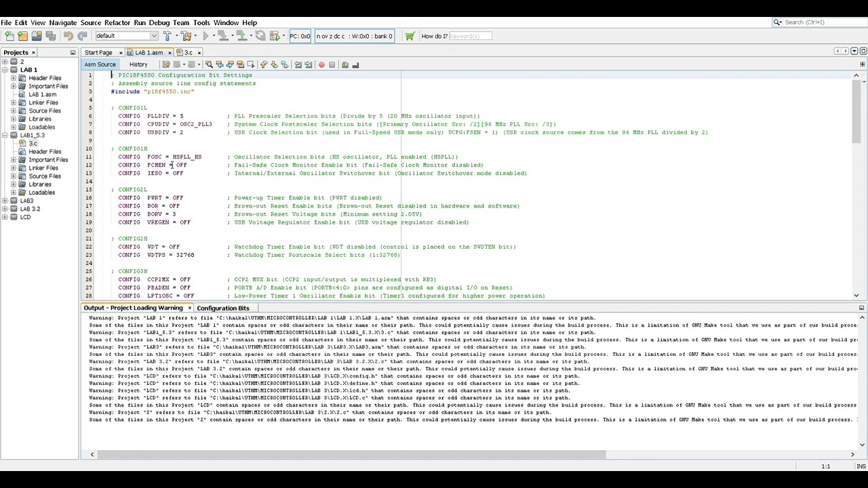Click the New Project toolbar icon
The width and height of the screenshot is (868, 488).
(x=22, y=36)
